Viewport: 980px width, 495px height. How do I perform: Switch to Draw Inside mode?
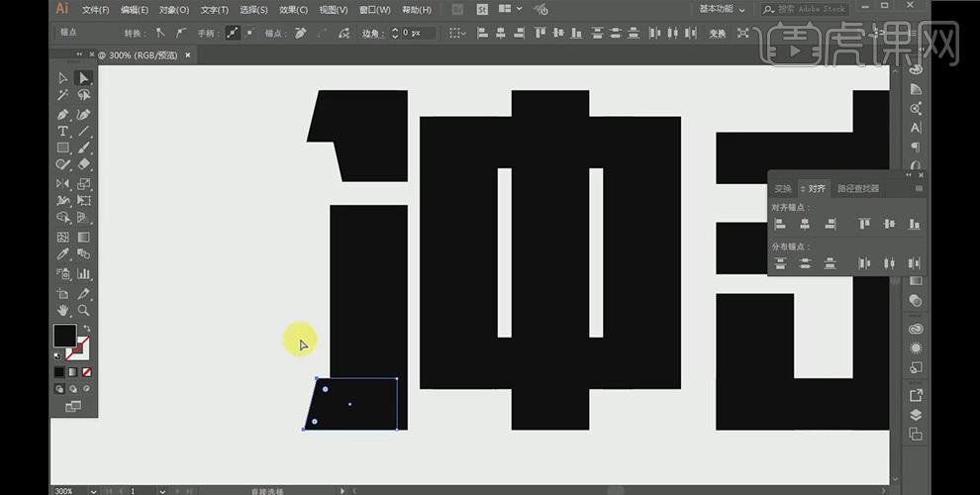(86, 389)
